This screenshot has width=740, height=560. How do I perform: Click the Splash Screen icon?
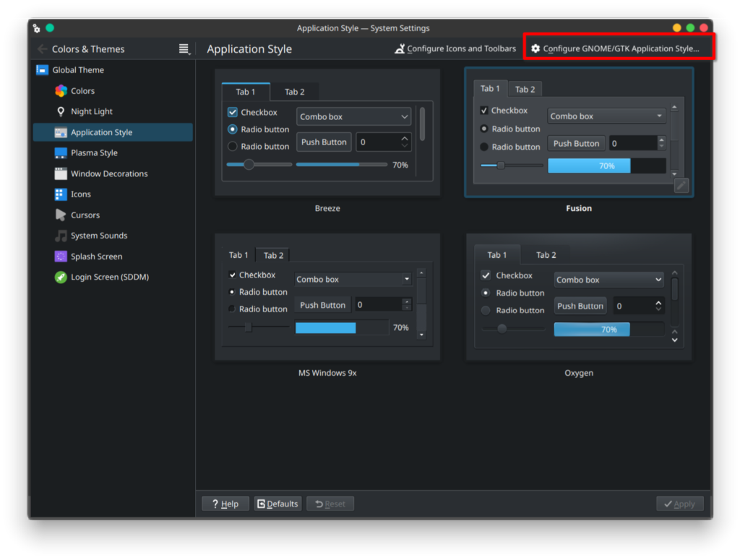pos(61,257)
